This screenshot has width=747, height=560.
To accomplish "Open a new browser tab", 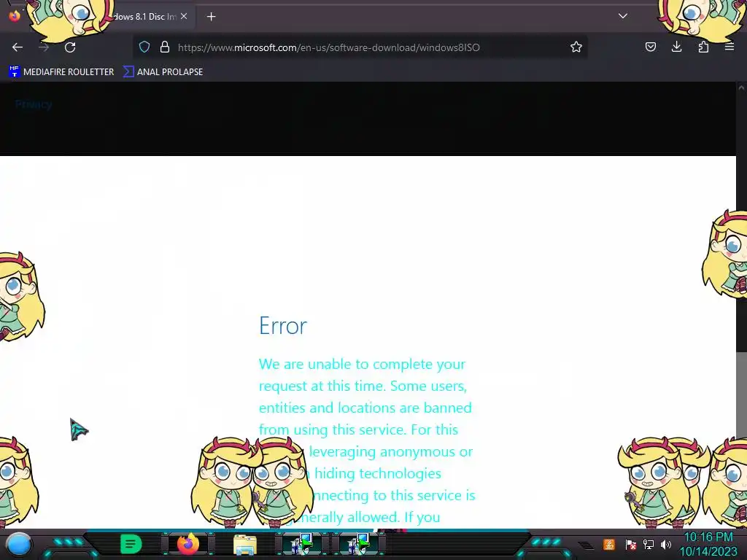I will click(x=211, y=17).
